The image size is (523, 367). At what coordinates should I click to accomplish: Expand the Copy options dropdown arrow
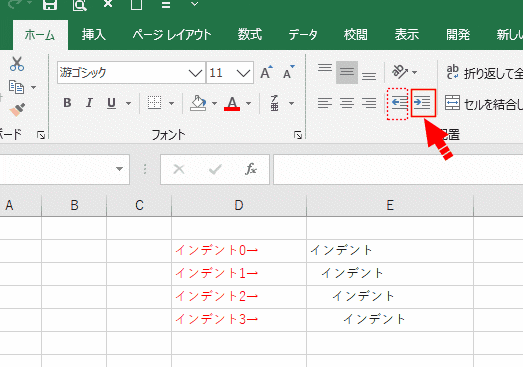(x=33, y=87)
